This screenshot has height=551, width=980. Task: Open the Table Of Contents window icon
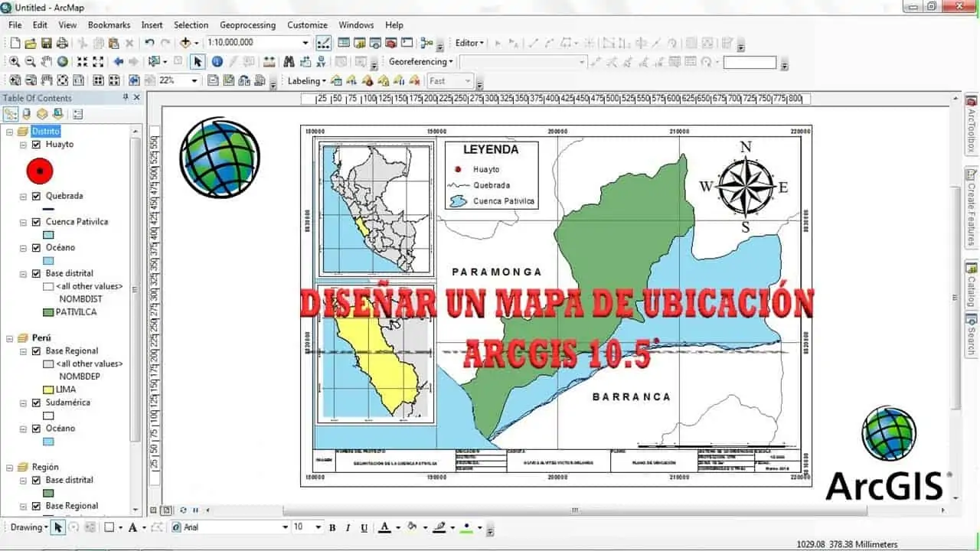click(344, 43)
